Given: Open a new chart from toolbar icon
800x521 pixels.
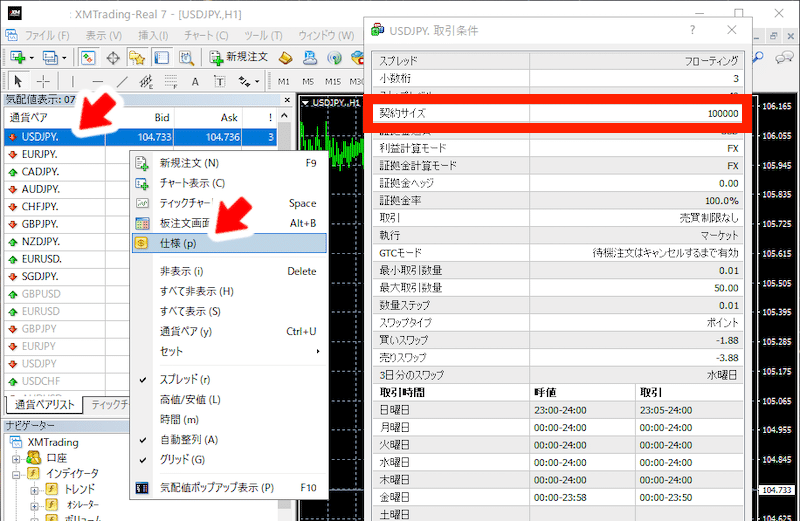Looking at the screenshot, I should pyautogui.click(x=18, y=58).
